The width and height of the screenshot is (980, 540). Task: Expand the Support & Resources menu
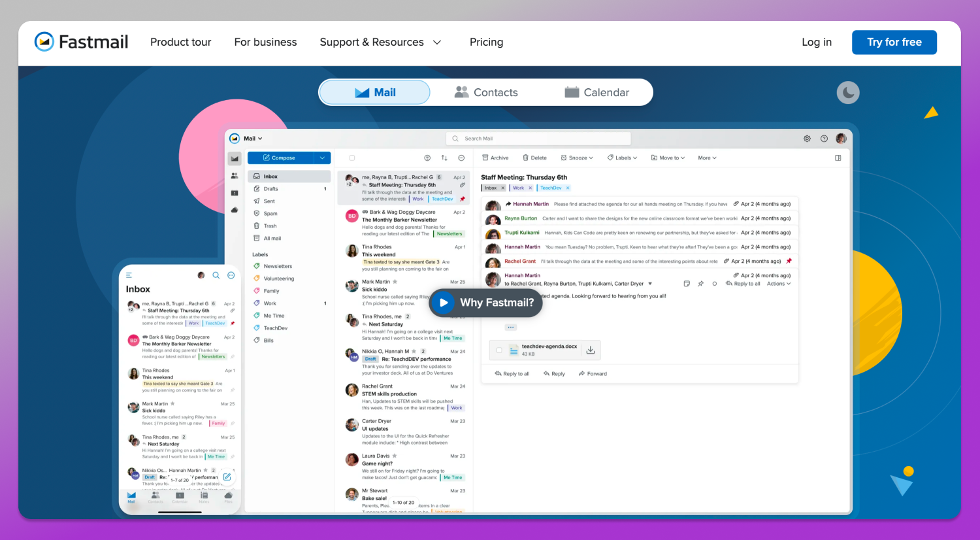click(380, 42)
